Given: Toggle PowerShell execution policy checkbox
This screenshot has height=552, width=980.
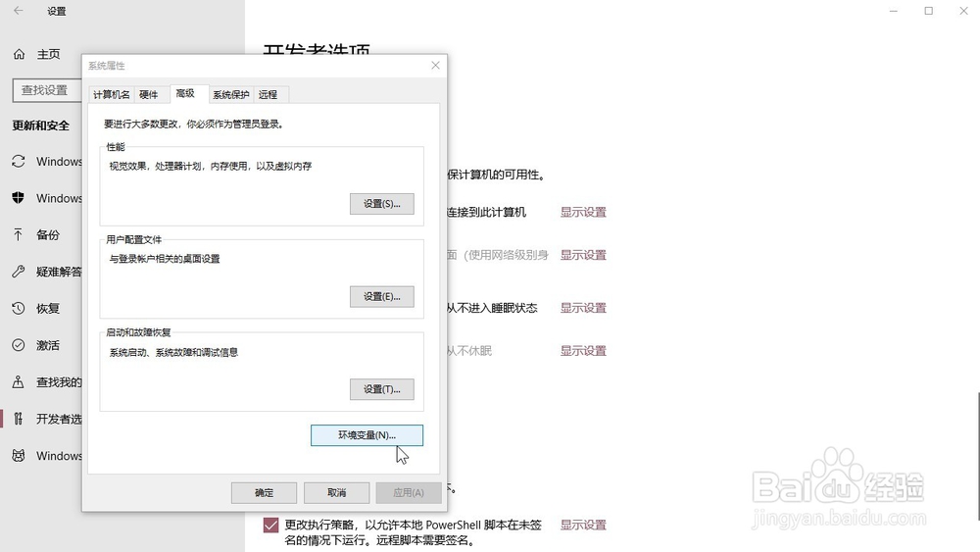Looking at the screenshot, I should [x=270, y=526].
